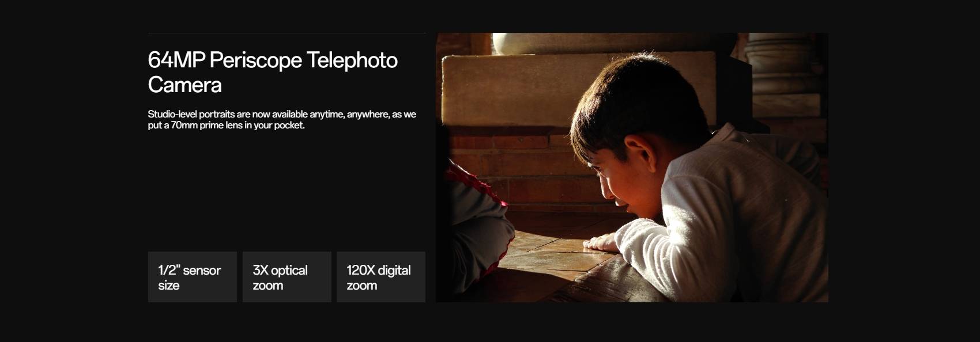Screen dimensions: 980x342
Task: Click the word Periscope in the heading
Action: click(x=255, y=60)
